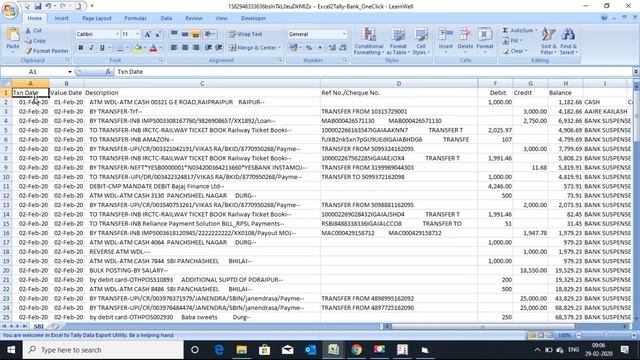The image size is (640, 360).
Task: Click the formula bar with Txn Date
Action: click(x=373, y=72)
